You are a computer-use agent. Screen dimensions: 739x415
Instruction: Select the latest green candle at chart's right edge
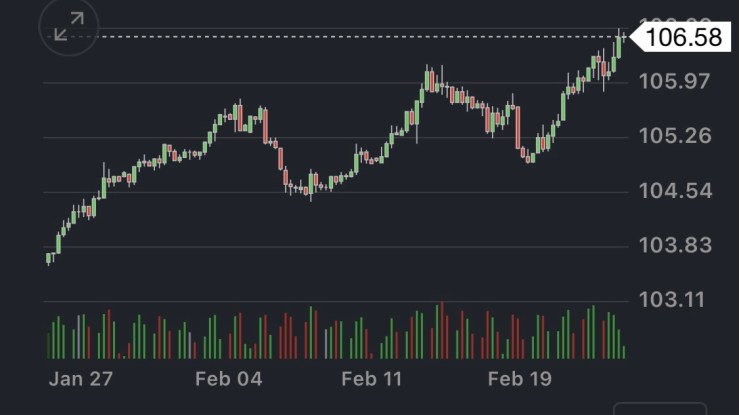pos(619,46)
